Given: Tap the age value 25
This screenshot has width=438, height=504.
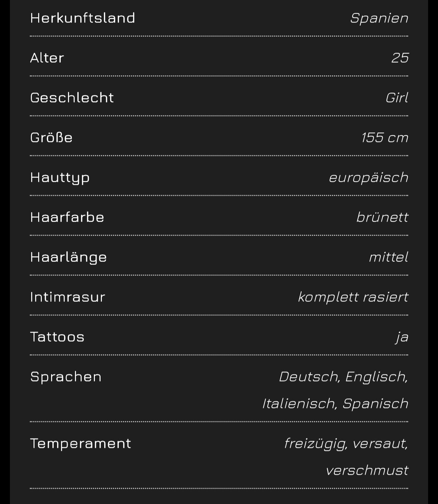Looking at the screenshot, I should pos(400,58).
